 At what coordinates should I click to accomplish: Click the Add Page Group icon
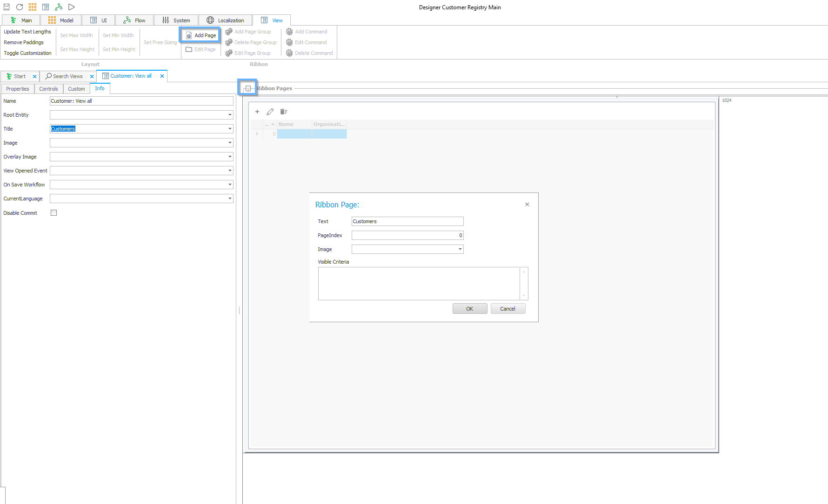pyautogui.click(x=229, y=32)
